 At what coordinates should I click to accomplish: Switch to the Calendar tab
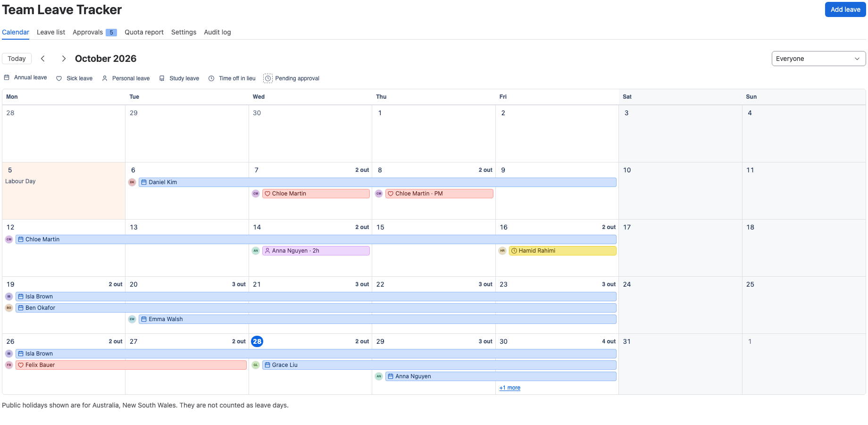tap(16, 32)
